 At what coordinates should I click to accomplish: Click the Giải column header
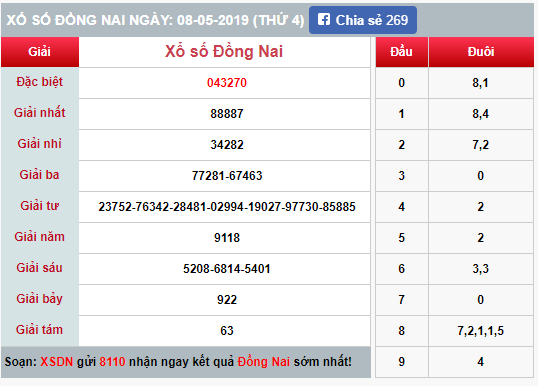point(40,52)
